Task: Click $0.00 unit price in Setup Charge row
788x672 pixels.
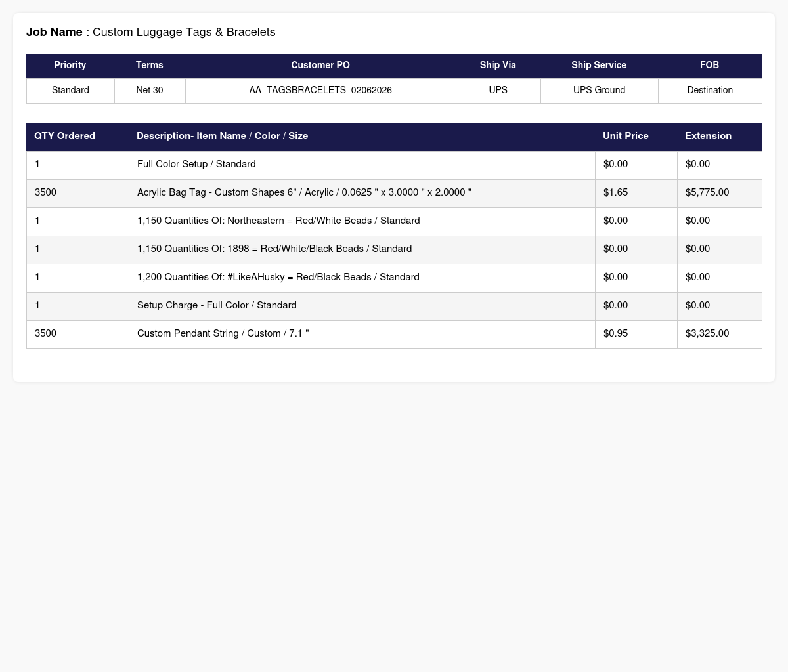Action: [615, 305]
